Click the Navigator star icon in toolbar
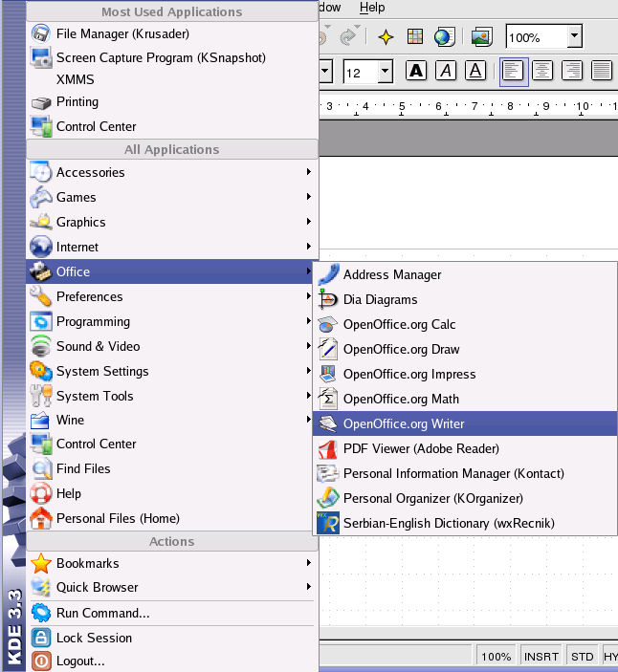Image resolution: width=618 pixels, height=672 pixels. pyautogui.click(x=386, y=37)
